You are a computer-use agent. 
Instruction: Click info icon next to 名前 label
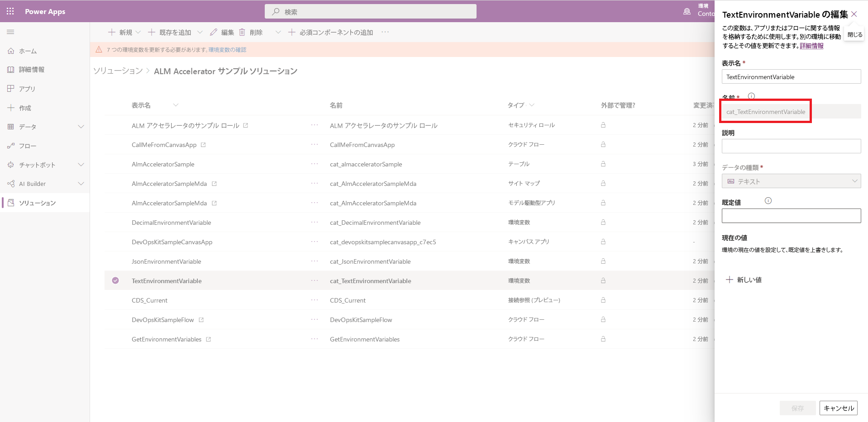751,96
